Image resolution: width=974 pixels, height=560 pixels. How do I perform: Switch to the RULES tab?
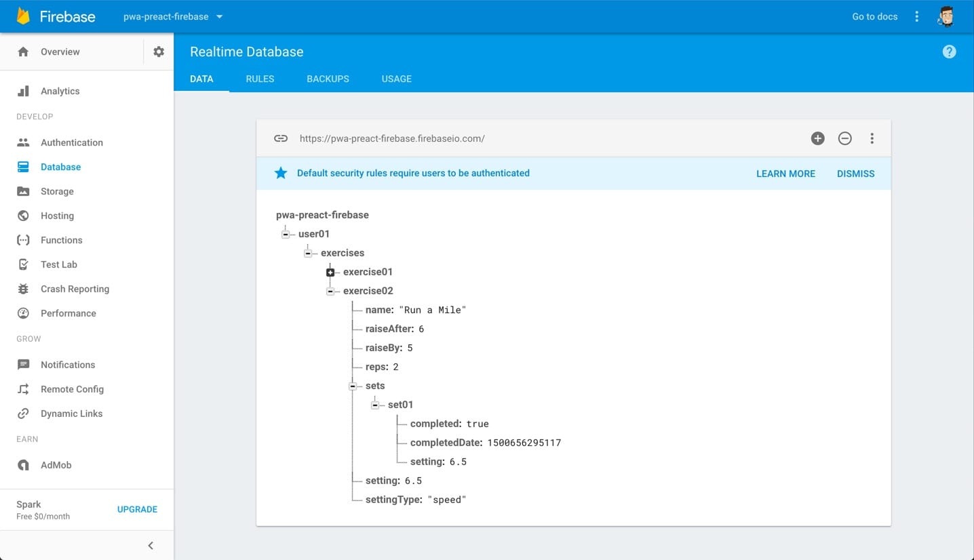(260, 79)
